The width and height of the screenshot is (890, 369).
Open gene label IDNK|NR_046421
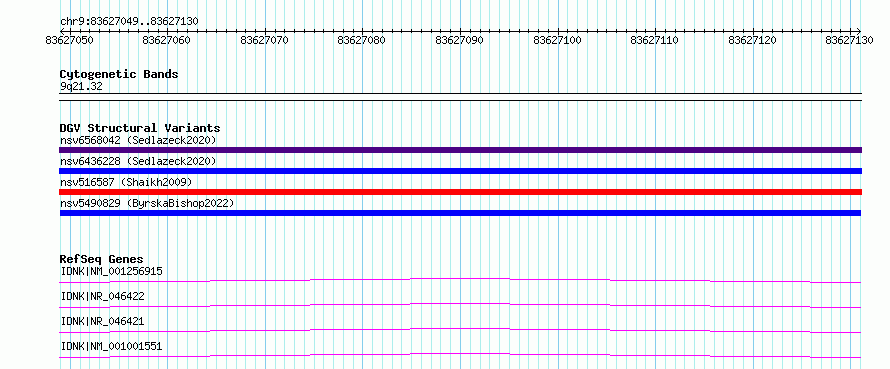pos(103,321)
